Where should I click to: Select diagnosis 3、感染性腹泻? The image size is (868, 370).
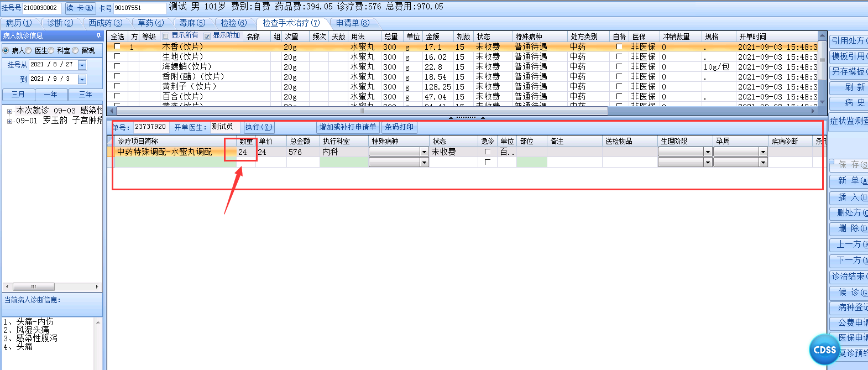point(30,338)
